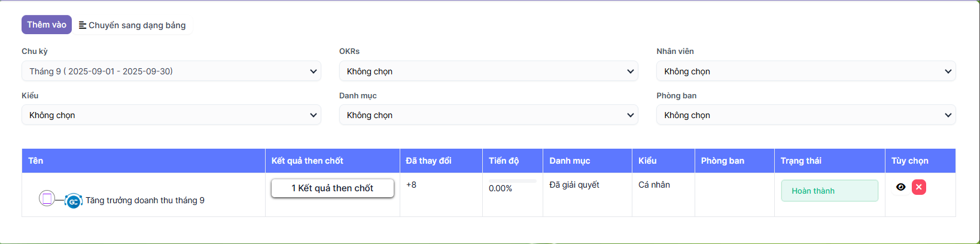Open the Nhân viên dropdown
Screen dimensions: 980x244
tap(805, 71)
